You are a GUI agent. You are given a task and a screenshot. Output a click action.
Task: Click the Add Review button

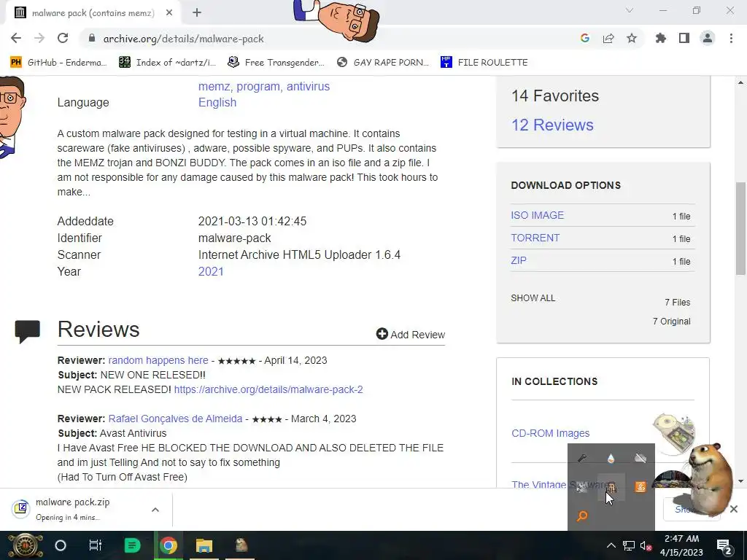[410, 334]
